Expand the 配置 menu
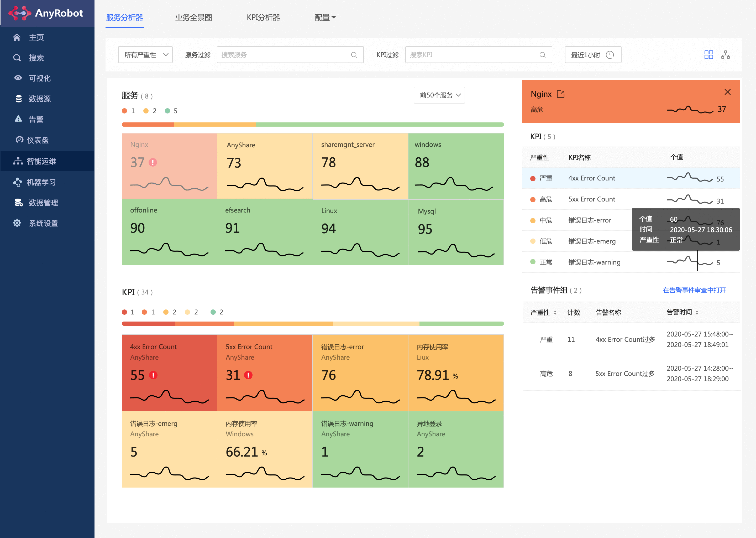Screen dimensions: 756x538 325,17
